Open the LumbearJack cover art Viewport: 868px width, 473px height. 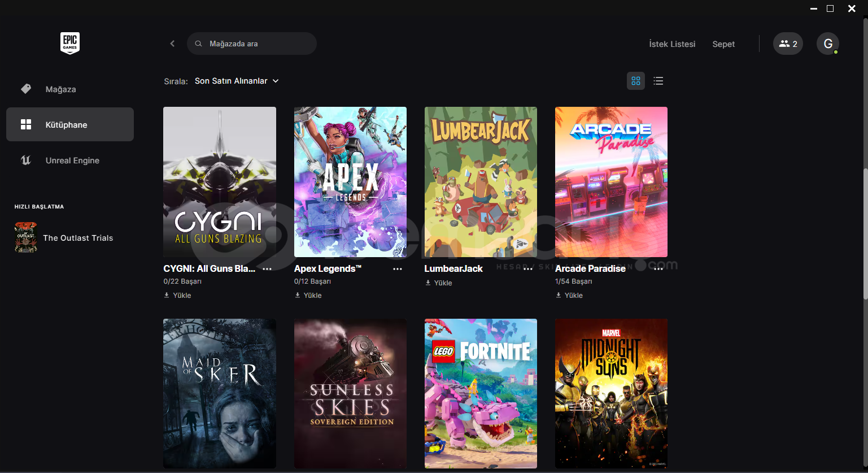tap(481, 182)
